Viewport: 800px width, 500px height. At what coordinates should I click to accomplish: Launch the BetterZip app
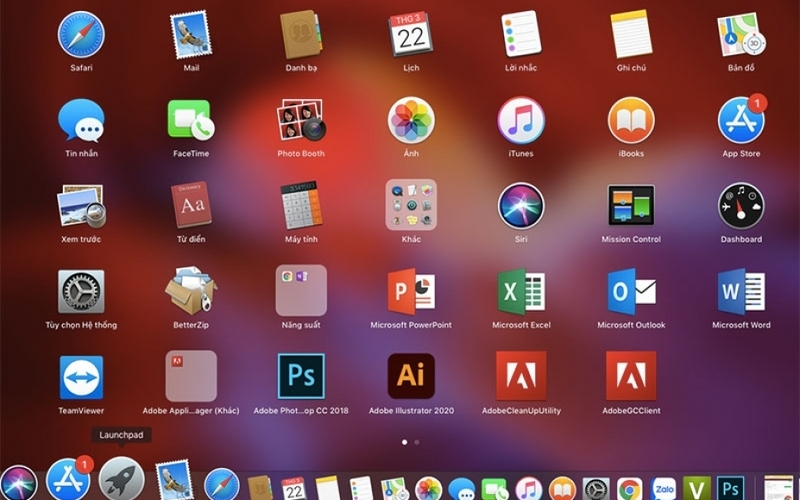tap(191, 291)
